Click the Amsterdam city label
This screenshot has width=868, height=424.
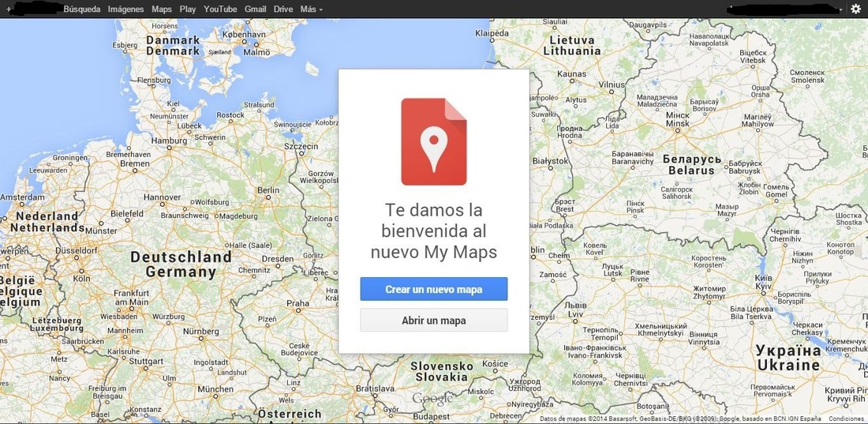(23, 197)
